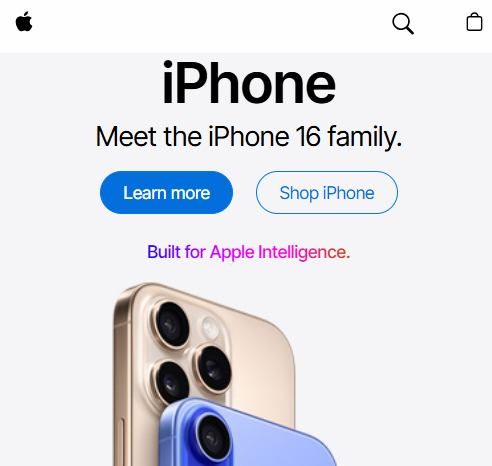Image resolution: width=492 pixels, height=466 pixels.
Task: Click the Apple logo in the header
Action: (24, 22)
